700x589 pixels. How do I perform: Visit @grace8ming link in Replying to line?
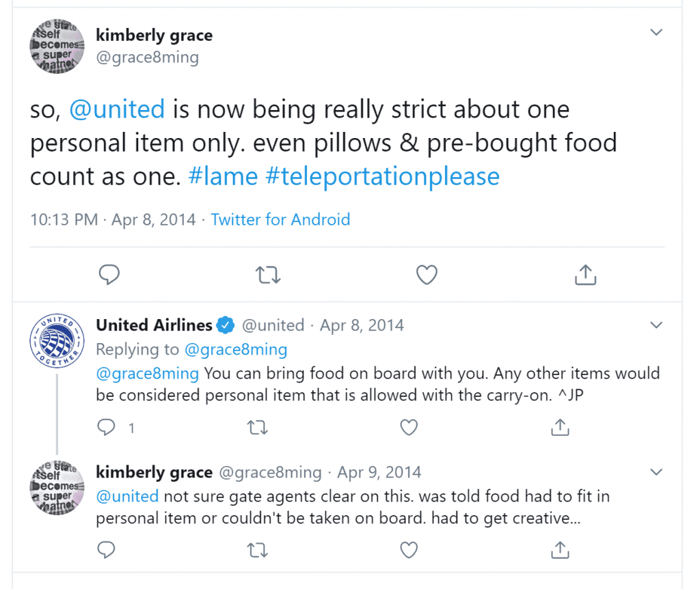[x=236, y=349]
